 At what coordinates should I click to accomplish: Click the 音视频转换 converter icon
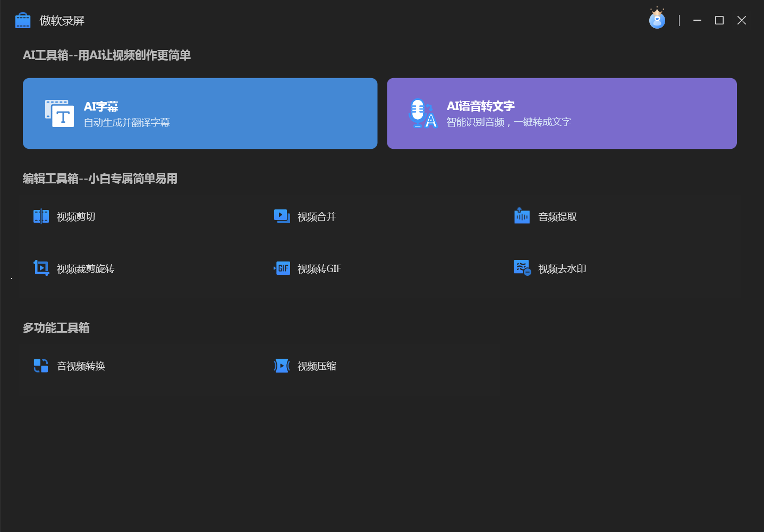point(41,366)
